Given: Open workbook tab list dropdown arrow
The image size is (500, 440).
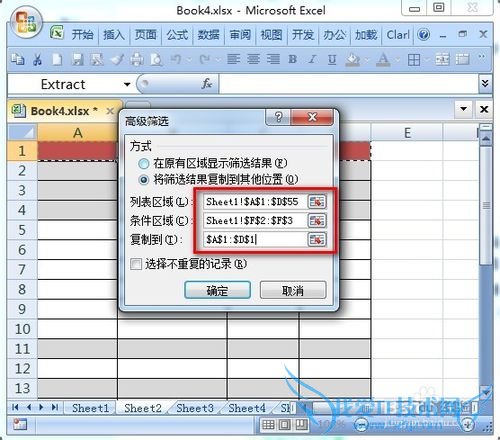Looking at the screenshot, I should pos(463,109).
